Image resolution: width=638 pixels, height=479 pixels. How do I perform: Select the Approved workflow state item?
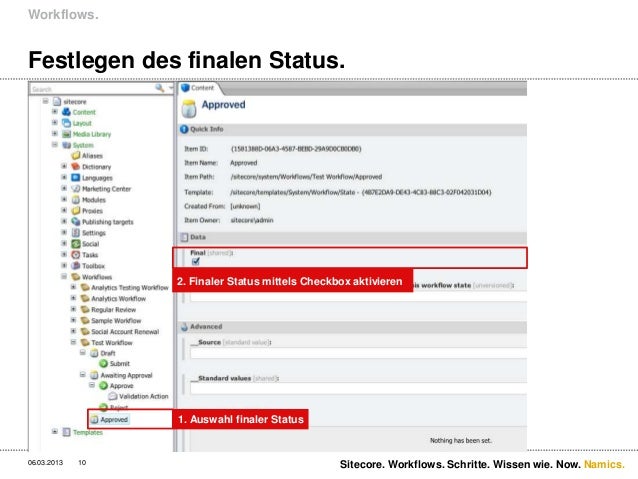pyautogui.click(x=110, y=420)
